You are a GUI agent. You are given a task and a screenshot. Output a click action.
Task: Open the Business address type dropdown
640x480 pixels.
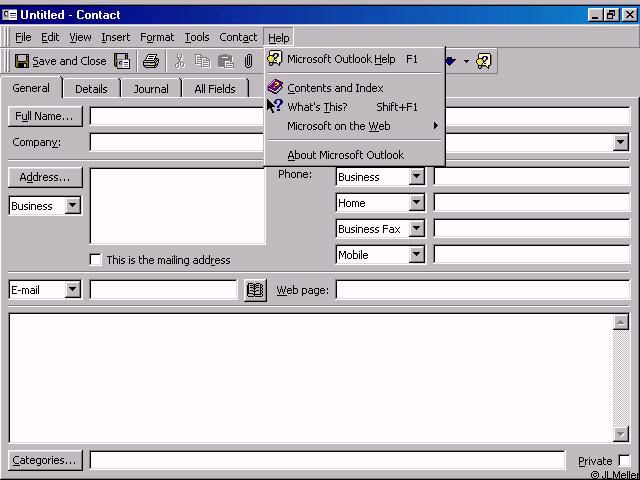[73, 205]
